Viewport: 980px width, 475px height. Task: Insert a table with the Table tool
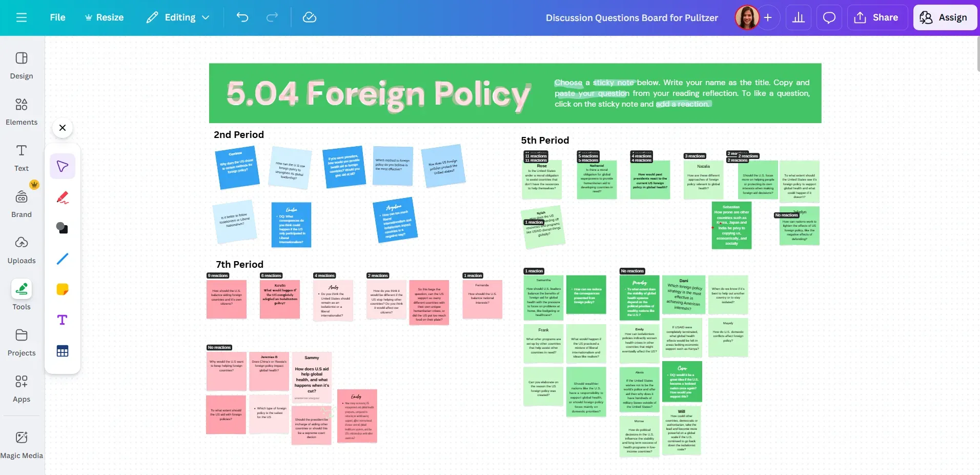(63, 351)
